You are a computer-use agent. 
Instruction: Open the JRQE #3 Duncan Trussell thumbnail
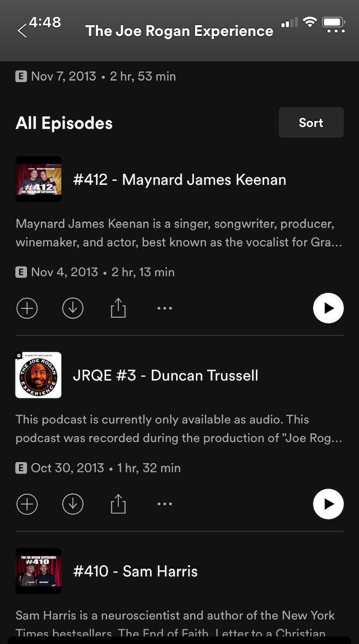(x=38, y=375)
